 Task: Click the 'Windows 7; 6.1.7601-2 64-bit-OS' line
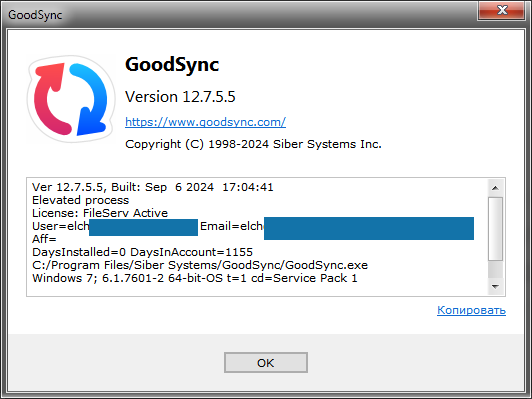(x=194, y=278)
